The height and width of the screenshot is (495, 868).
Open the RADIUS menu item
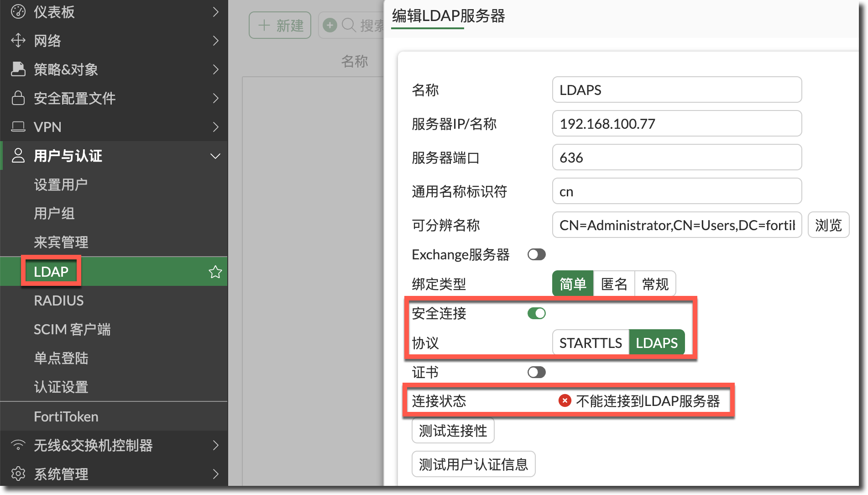[x=59, y=301]
